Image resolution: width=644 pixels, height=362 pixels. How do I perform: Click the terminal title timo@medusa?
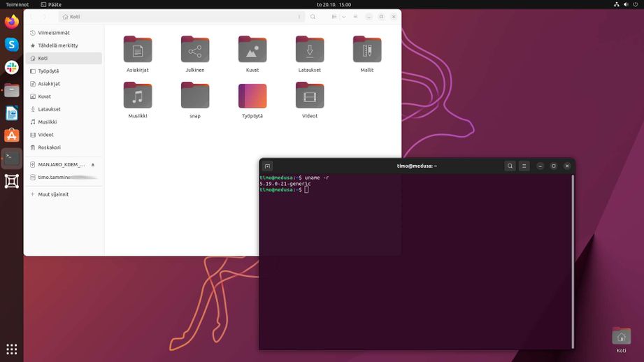pos(417,166)
